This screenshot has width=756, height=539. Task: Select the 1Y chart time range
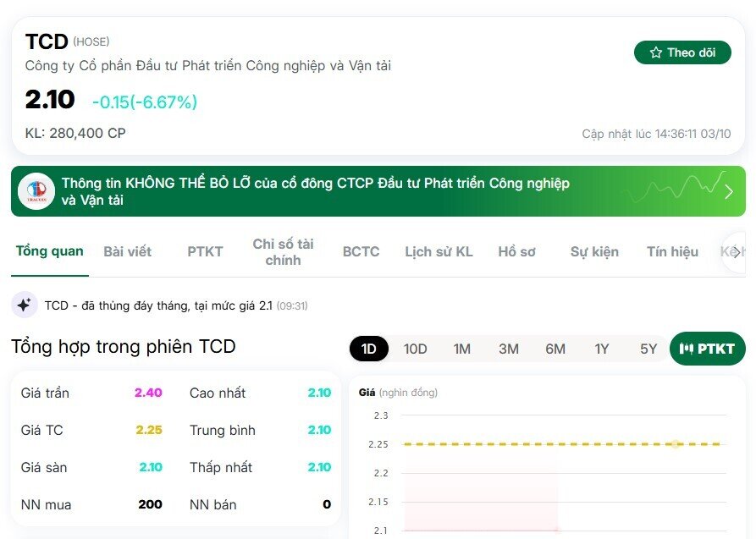point(602,349)
